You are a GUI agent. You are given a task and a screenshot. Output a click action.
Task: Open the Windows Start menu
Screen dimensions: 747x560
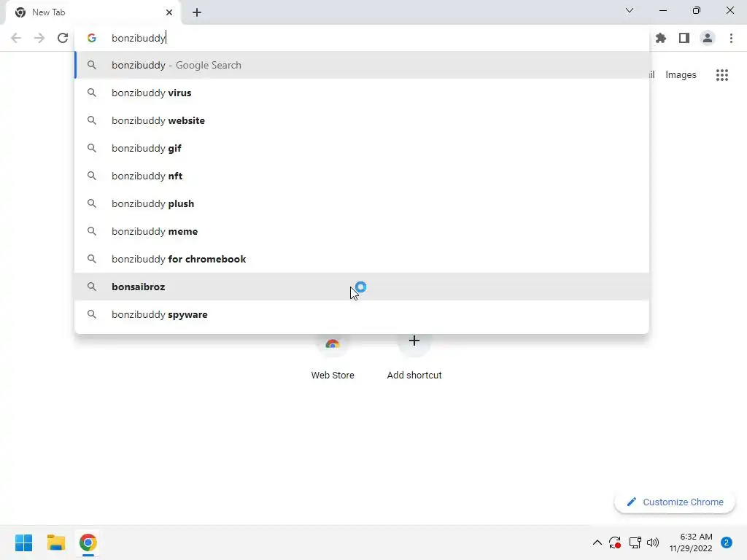(x=24, y=542)
